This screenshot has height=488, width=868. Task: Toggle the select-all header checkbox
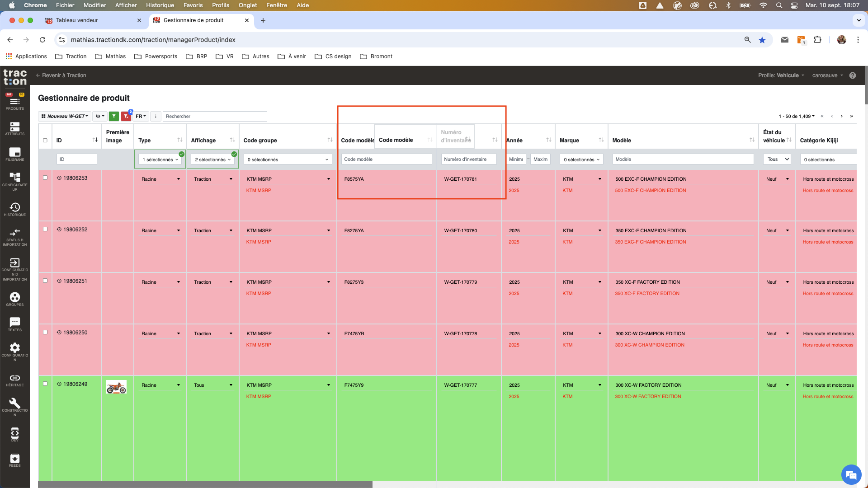(45, 140)
